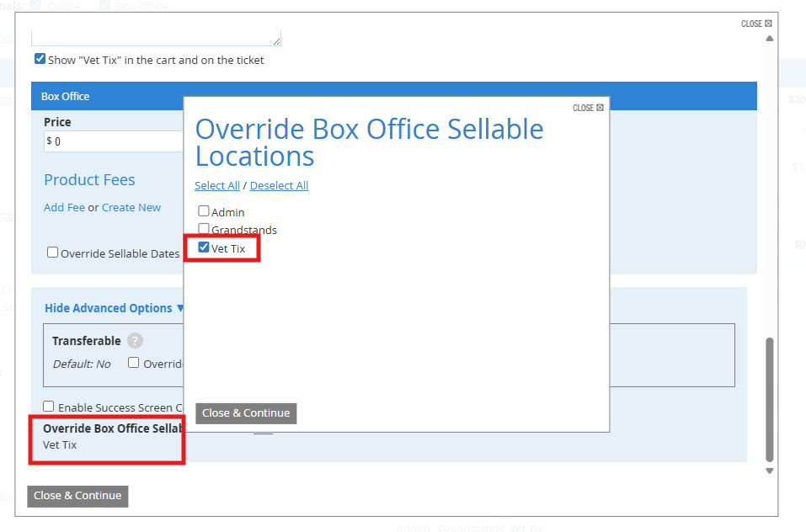Enable Success Screen checkbox

pos(48,407)
